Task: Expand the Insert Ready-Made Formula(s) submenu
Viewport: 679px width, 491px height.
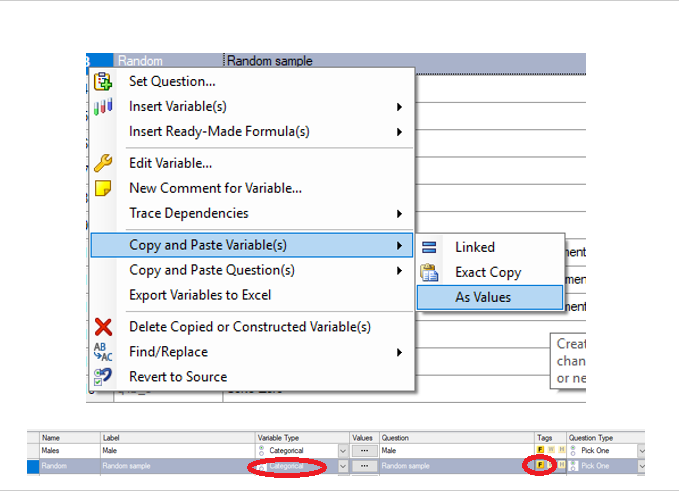Action: point(399,131)
